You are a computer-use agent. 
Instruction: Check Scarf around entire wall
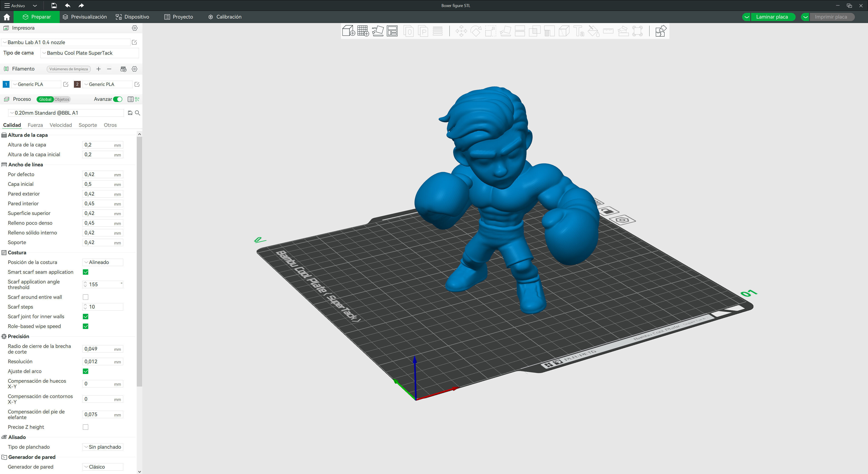(x=86, y=297)
